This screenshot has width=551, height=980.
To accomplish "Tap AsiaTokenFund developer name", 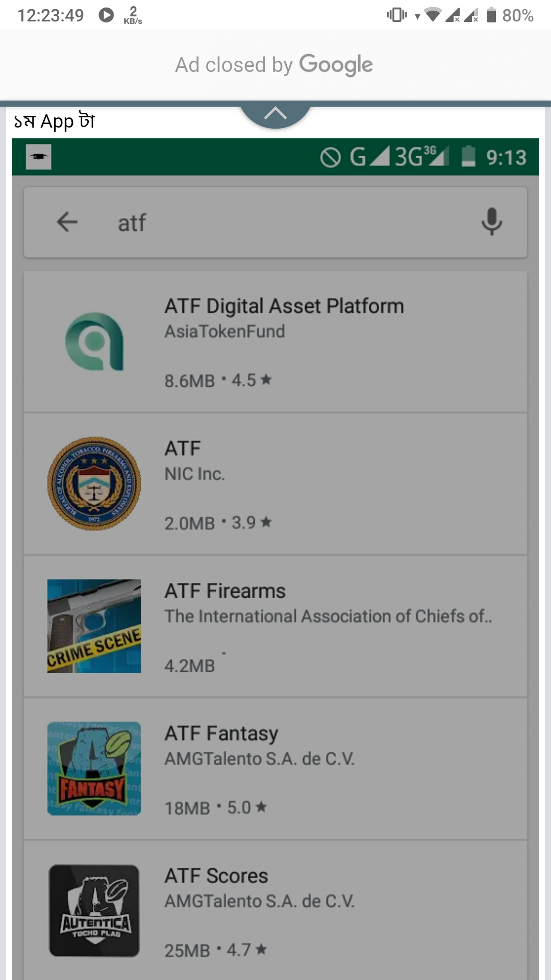I will (224, 331).
